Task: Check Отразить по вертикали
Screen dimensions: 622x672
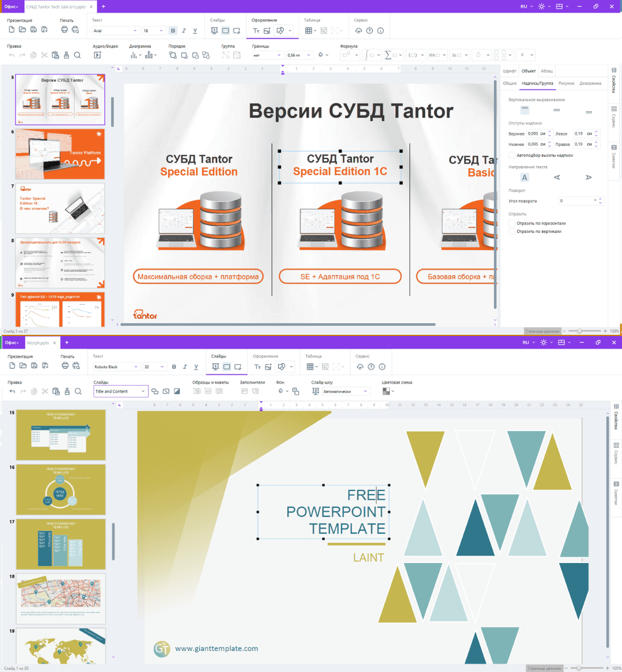Action: (x=512, y=231)
